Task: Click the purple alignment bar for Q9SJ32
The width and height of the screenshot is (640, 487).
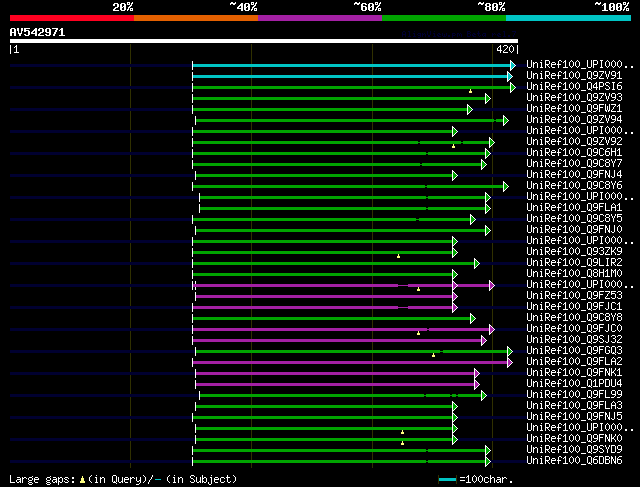Action: (x=337, y=340)
